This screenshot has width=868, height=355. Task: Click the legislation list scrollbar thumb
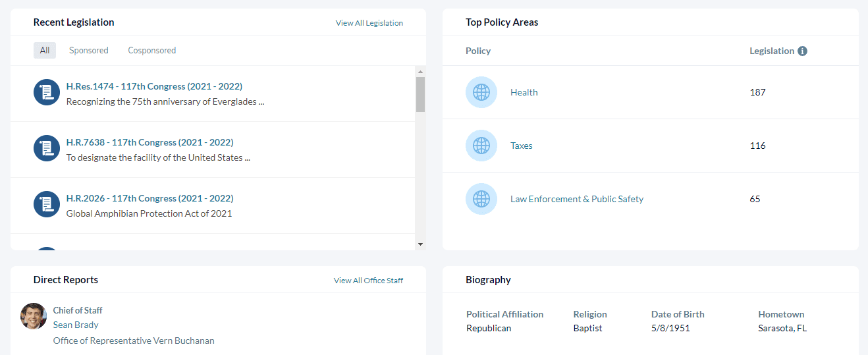pyautogui.click(x=421, y=94)
